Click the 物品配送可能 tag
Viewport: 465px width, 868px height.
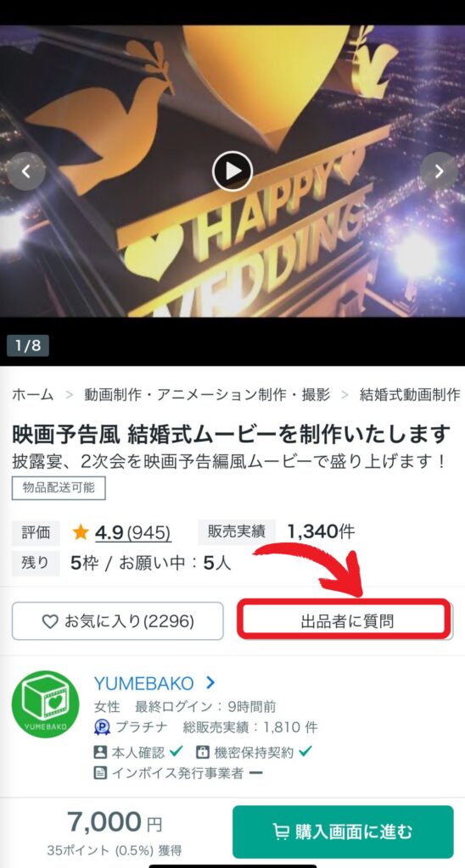click(x=59, y=487)
